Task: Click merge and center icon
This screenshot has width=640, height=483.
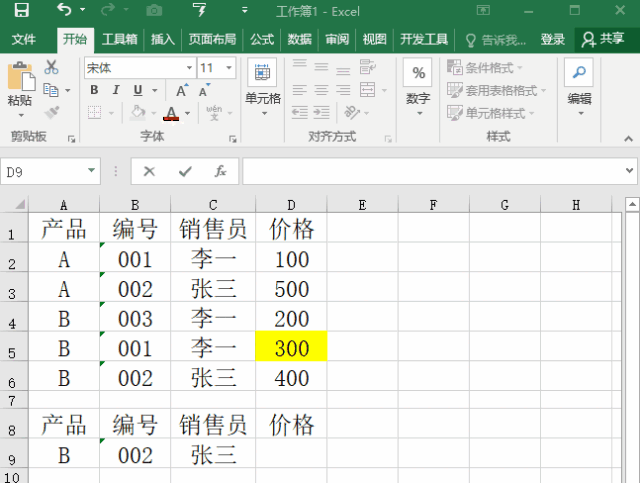Action: [x=368, y=90]
